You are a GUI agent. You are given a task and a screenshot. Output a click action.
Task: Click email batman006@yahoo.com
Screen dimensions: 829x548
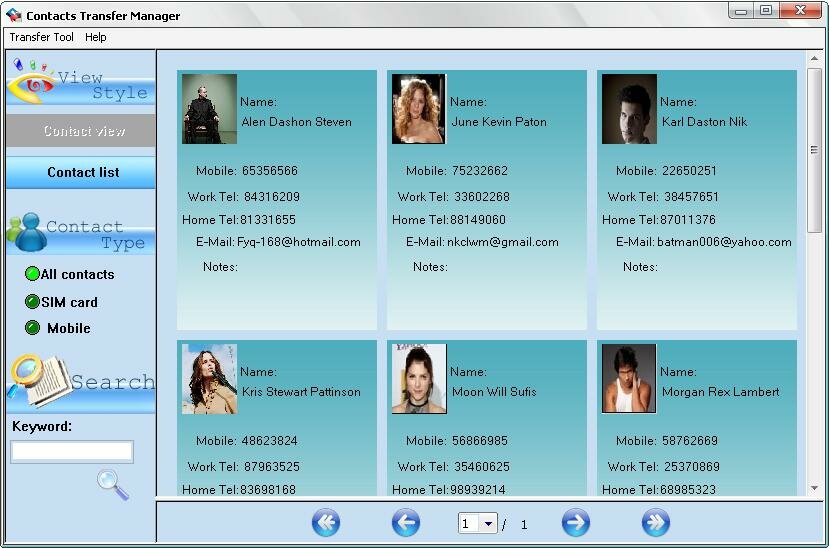(724, 242)
